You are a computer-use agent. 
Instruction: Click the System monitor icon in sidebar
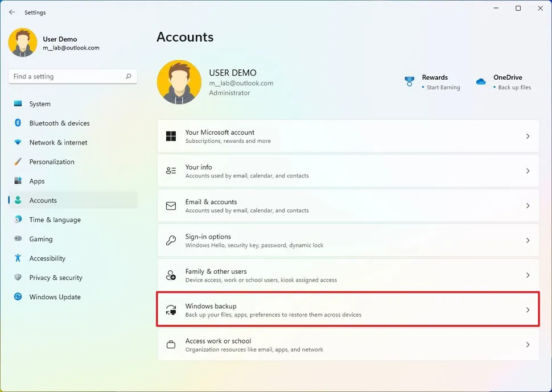click(18, 104)
